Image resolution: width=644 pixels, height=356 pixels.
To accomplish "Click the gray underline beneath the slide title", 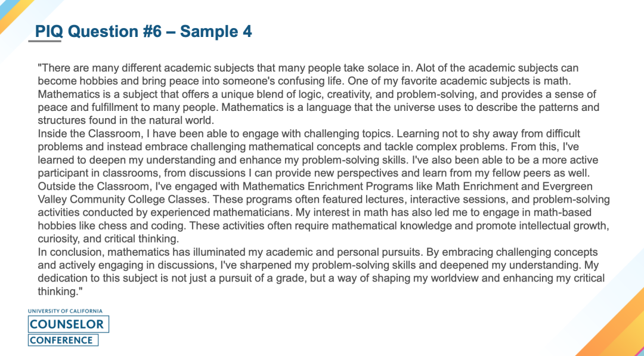I will click(45, 41).
